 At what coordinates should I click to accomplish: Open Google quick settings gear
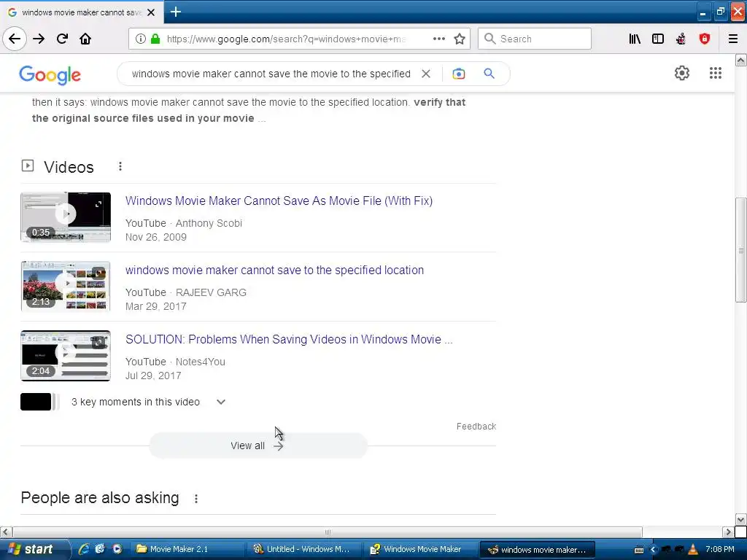tap(682, 73)
